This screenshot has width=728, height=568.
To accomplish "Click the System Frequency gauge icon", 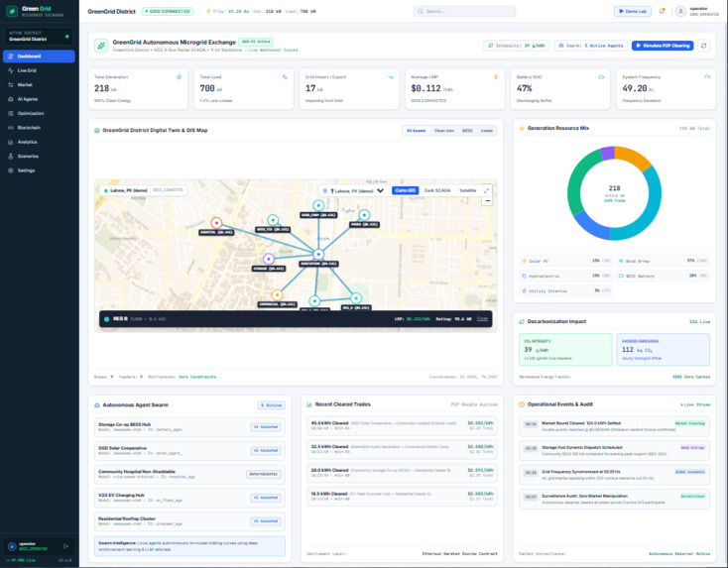I will [707, 77].
